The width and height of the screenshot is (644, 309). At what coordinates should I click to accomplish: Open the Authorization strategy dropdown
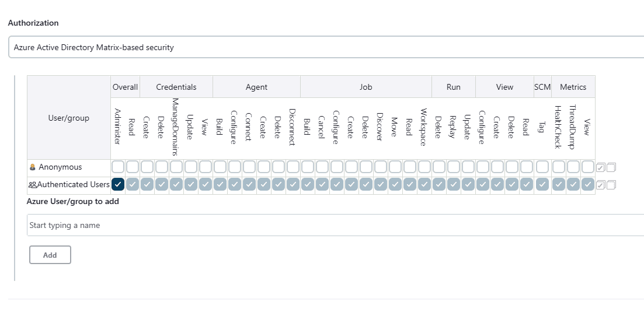coord(326,47)
